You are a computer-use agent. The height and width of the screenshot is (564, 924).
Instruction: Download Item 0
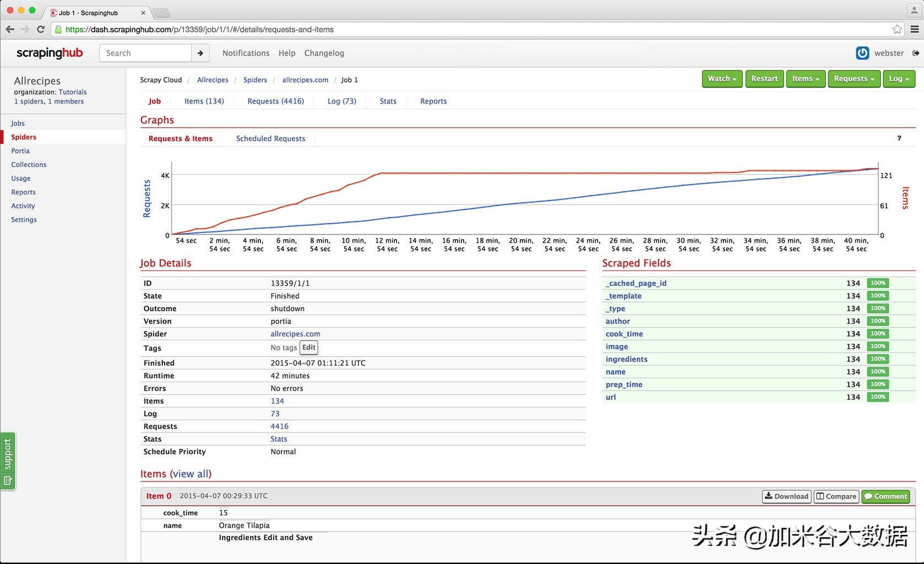786,496
